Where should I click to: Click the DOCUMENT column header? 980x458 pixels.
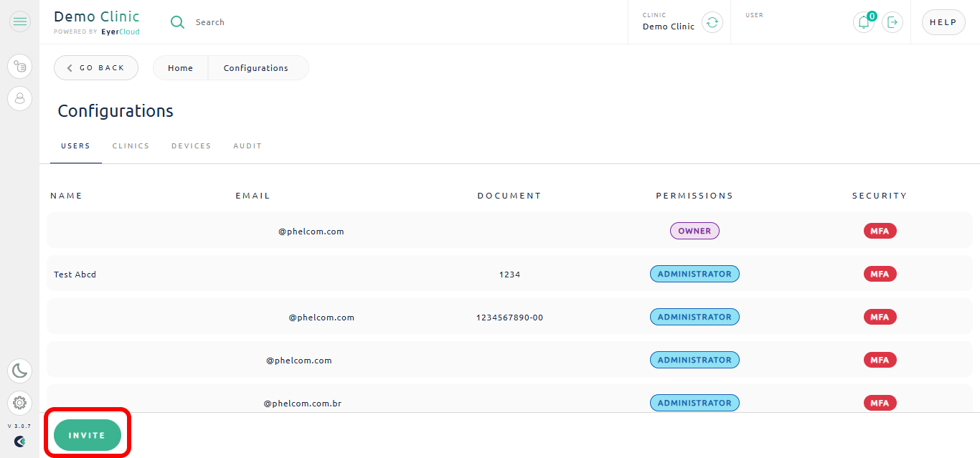pos(509,196)
